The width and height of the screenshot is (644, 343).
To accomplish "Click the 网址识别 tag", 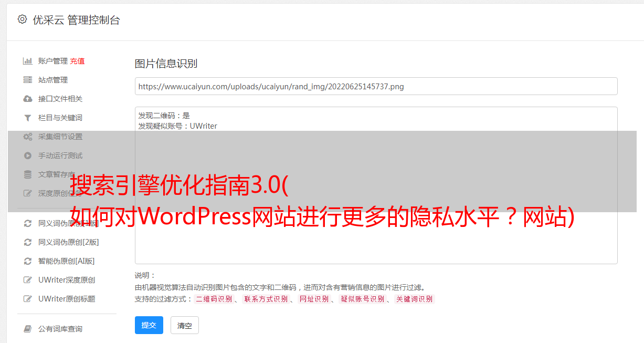I will (x=314, y=299).
